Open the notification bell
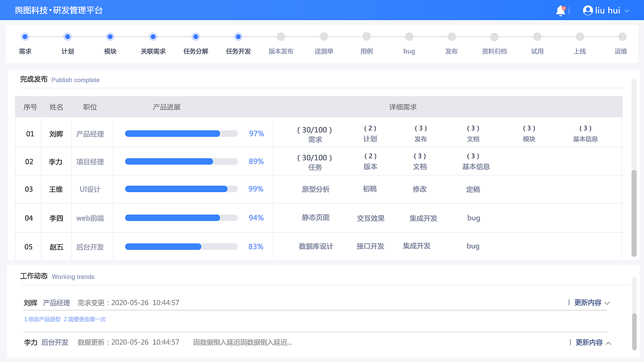Screen dimensions: 644x362 (560, 11)
